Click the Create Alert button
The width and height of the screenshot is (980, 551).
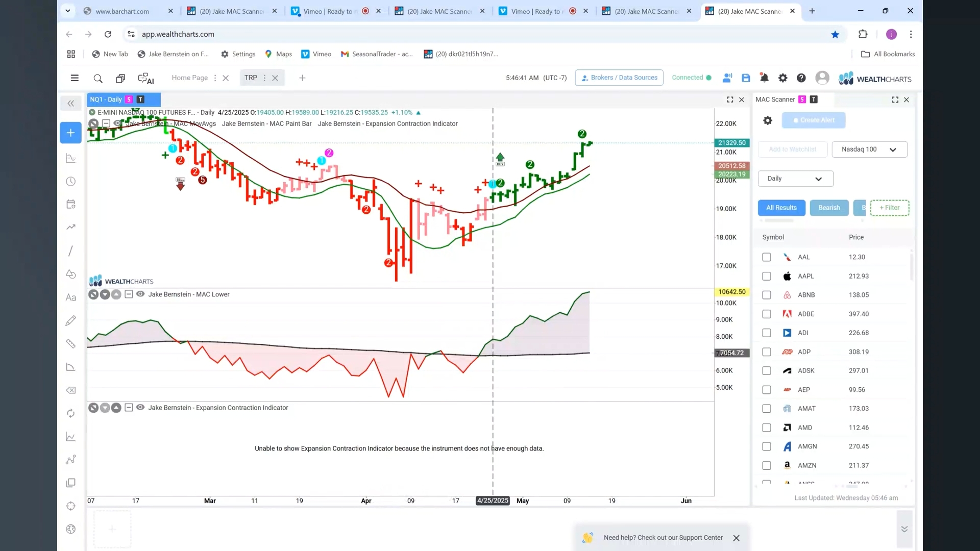pyautogui.click(x=814, y=120)
